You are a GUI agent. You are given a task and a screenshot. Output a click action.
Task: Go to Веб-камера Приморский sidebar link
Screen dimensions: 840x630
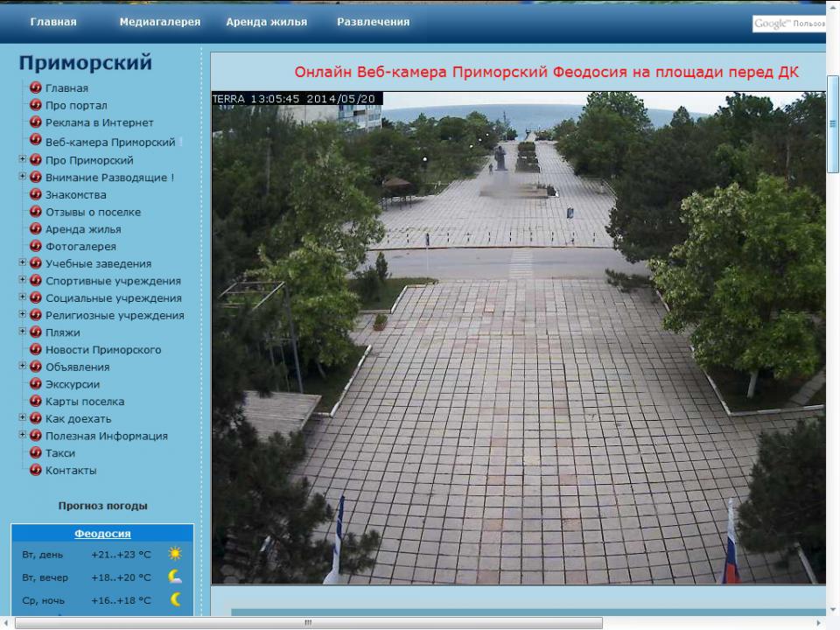[x=110, y=142]
